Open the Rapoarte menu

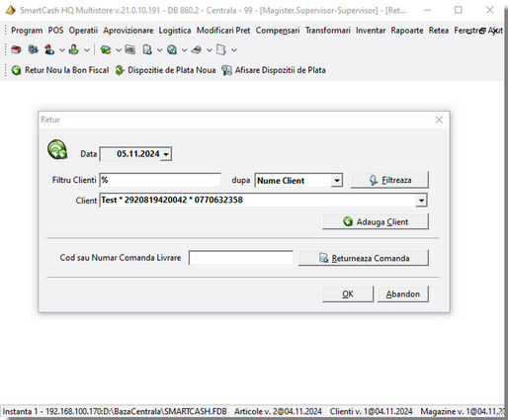pos(407,31)
